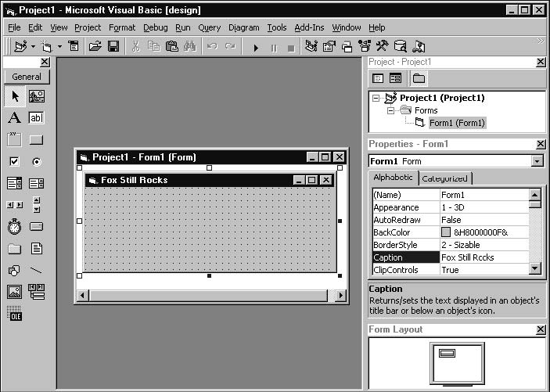
Task: Select the DirListBox folder control tool
Action: point(14,249)
